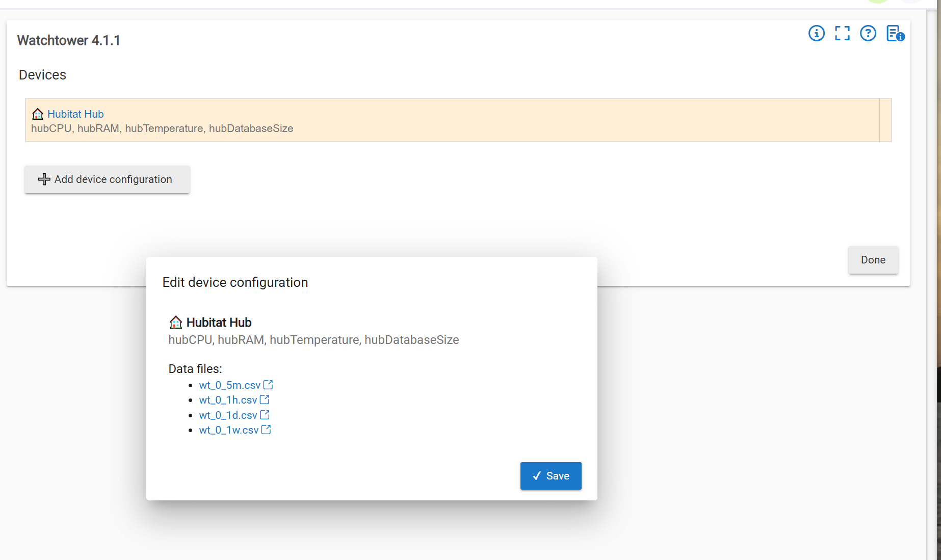Click attribute list text inside dialog
Image resolution: width=941 pixels, height=560 pixels.
[313, 340]
